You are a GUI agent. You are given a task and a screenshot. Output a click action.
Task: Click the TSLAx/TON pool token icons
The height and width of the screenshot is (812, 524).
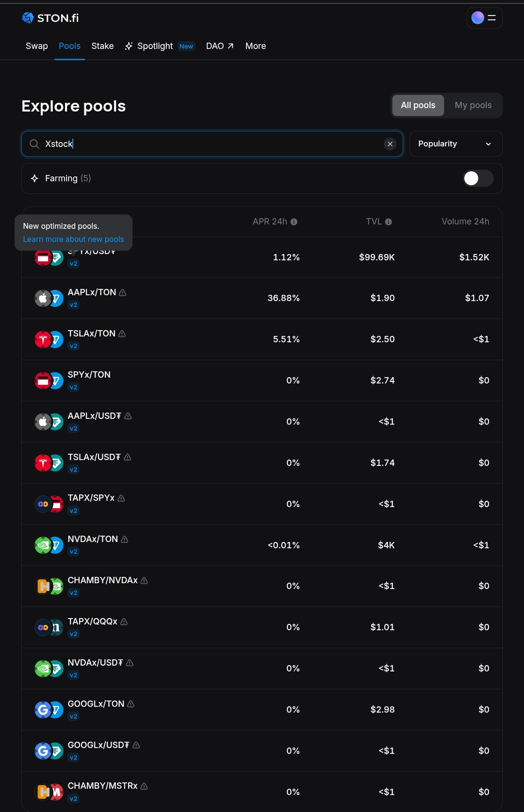(49, 339)
